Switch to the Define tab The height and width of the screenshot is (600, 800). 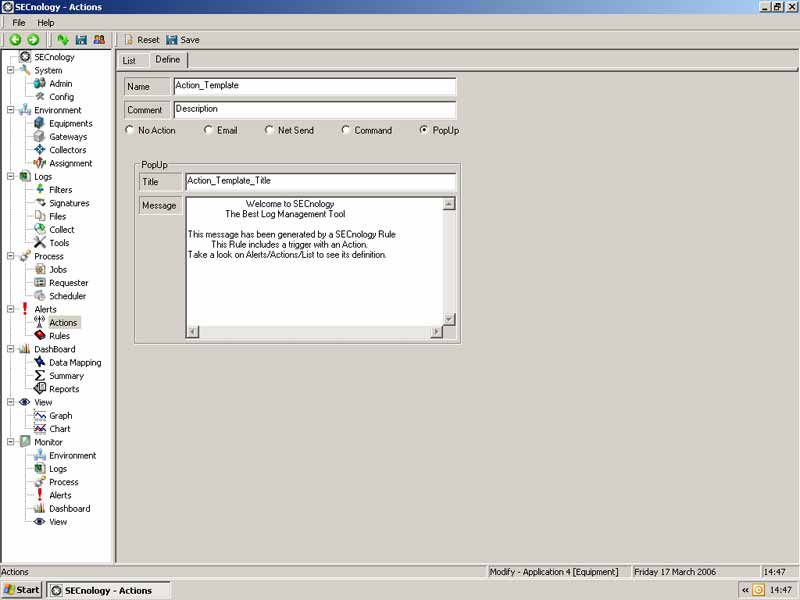168,60
